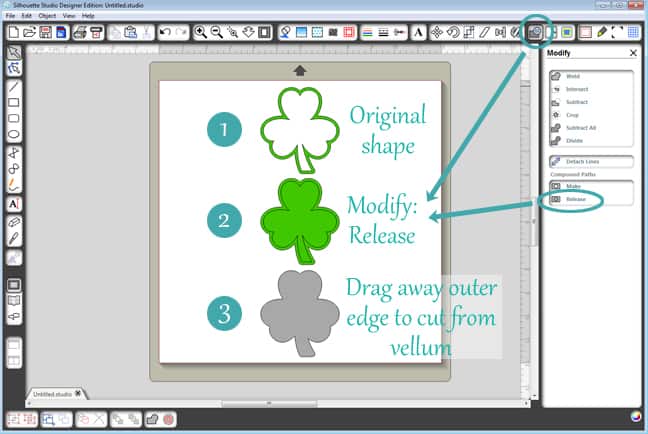Click the Weld button in Modify panel
The image size is (648, 434).
572,76
